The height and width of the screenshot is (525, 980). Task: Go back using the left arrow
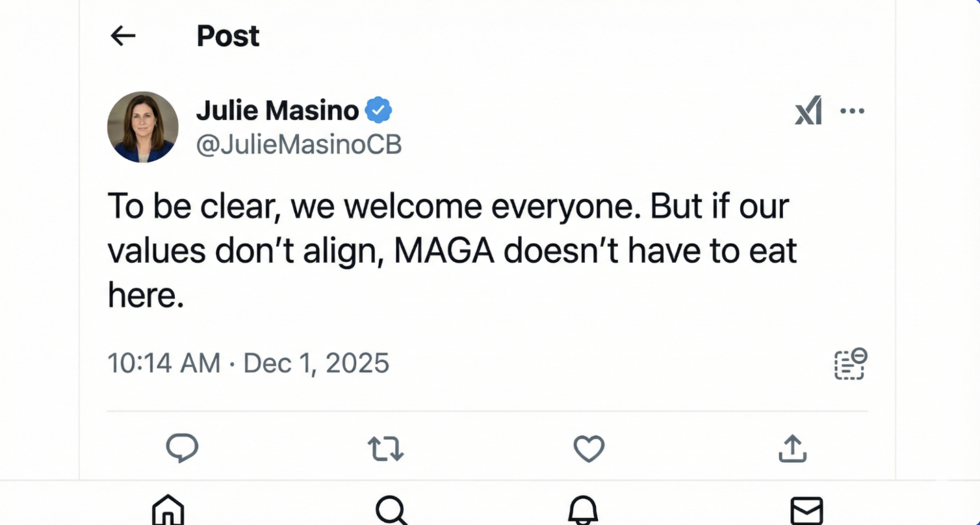pos(123,36)
